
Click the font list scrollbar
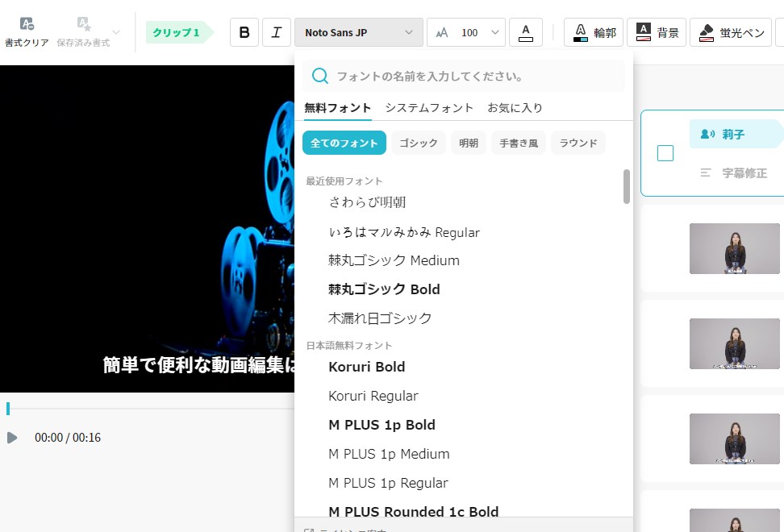pyautogui.click(x=627, y=186)
